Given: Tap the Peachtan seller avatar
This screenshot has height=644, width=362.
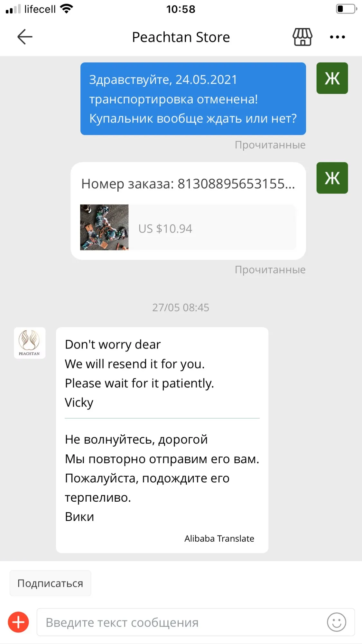Looking at the screenshot, I should pyautogui.click(x=30, y=343).
